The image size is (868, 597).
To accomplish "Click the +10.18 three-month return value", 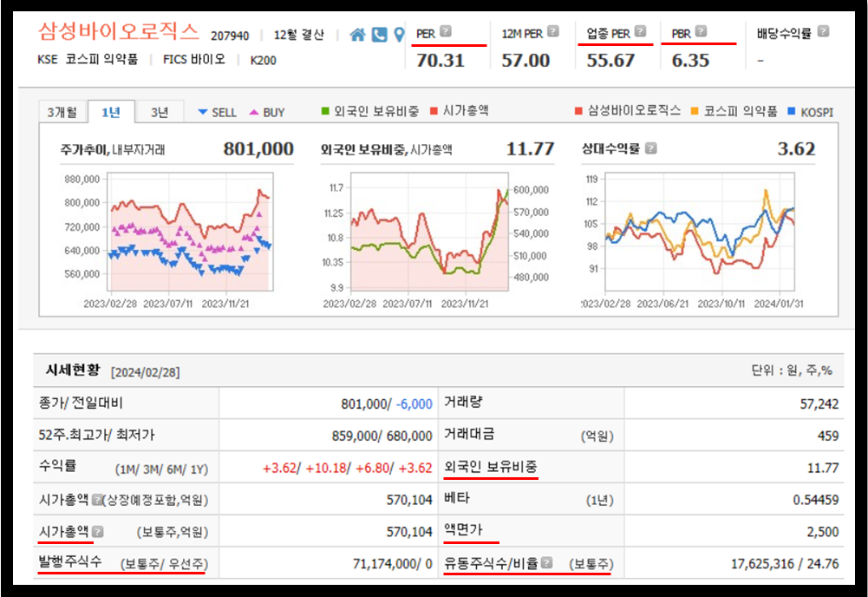I will point(326,468).
